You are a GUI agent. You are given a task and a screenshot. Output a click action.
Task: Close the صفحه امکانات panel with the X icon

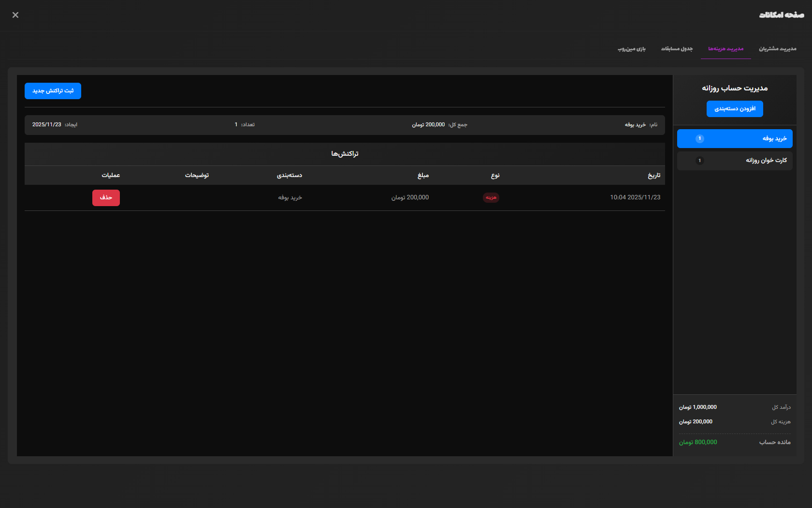[15, 15]
